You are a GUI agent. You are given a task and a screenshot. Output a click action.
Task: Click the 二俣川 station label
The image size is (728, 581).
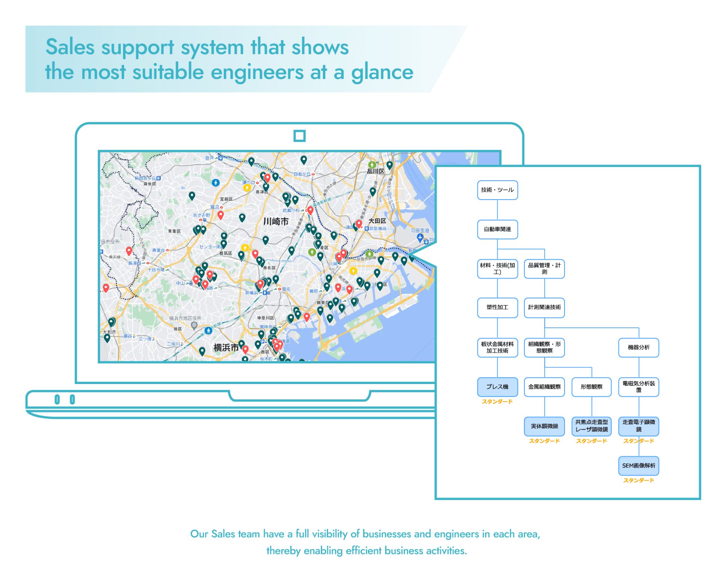pyautogui.click(x=174, y=344)
